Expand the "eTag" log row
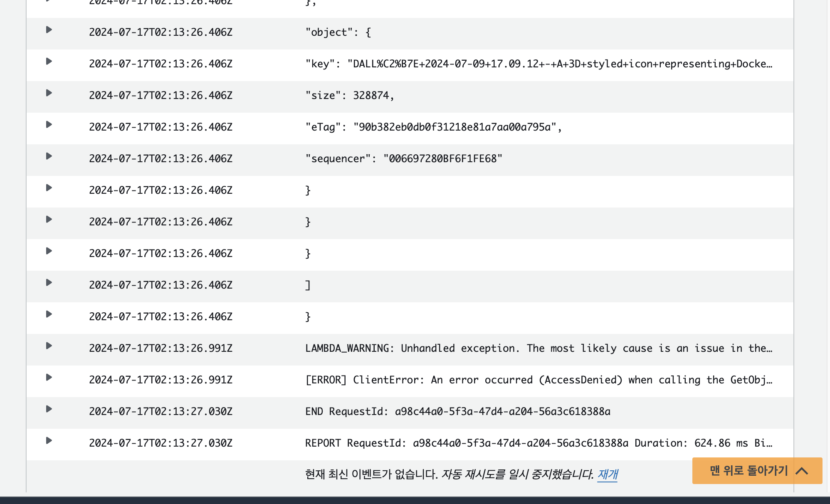Image resolution: width=830 pixels, height=504 pixels. 49,125
